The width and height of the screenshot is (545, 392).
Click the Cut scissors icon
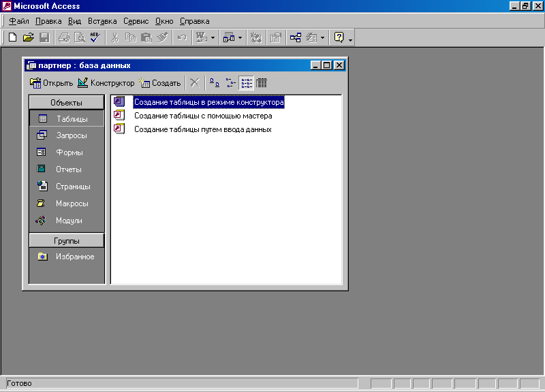[x=114, y=37]
